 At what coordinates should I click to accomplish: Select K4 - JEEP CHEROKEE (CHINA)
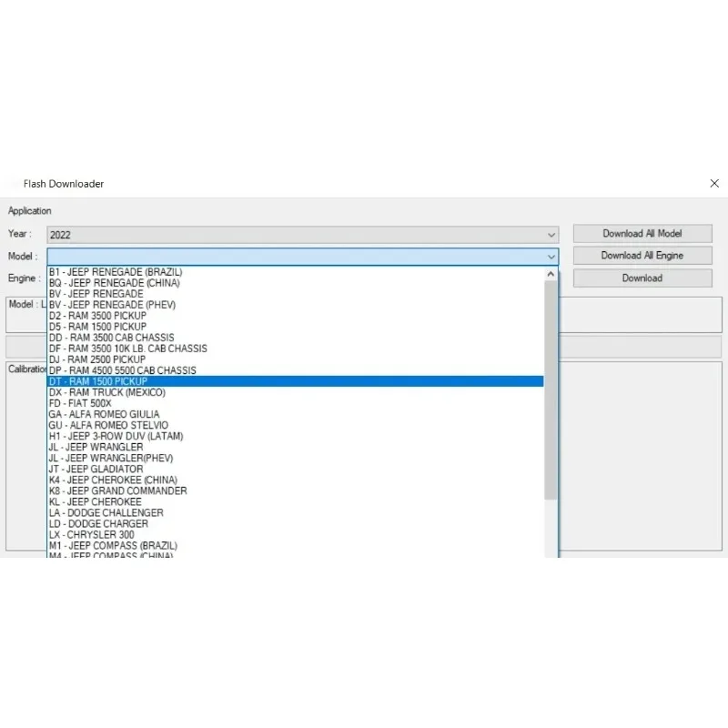pos(295,480)
